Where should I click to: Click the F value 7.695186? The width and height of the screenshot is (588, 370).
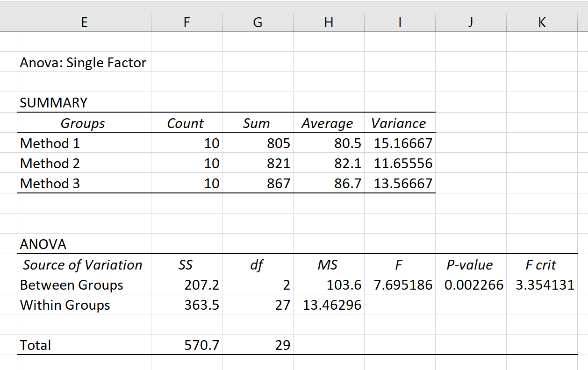tap(400, 285)
